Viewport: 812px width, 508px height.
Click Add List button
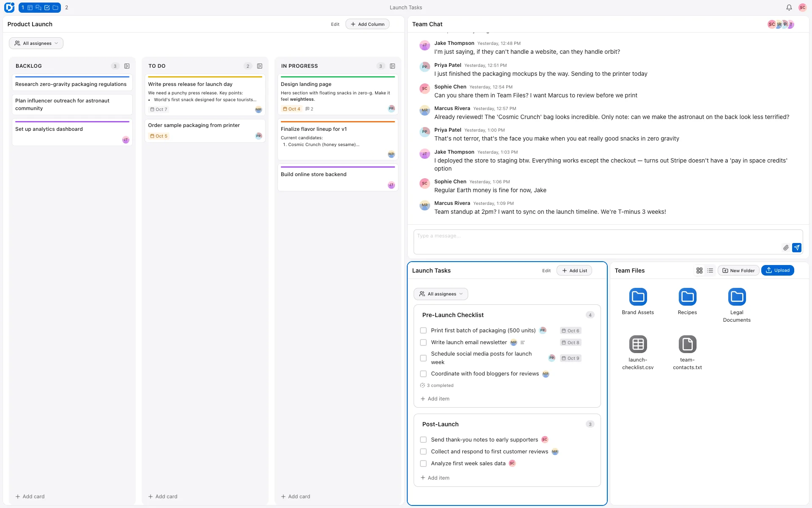[x=574, y=271]
